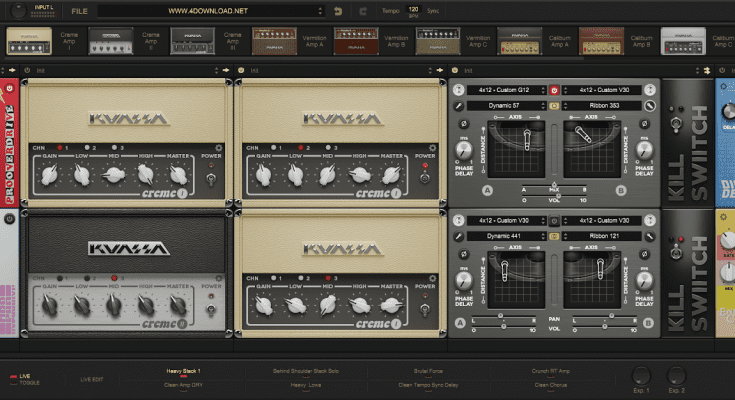
Task: Click the LIVE EDIT button
Action: 92,379
